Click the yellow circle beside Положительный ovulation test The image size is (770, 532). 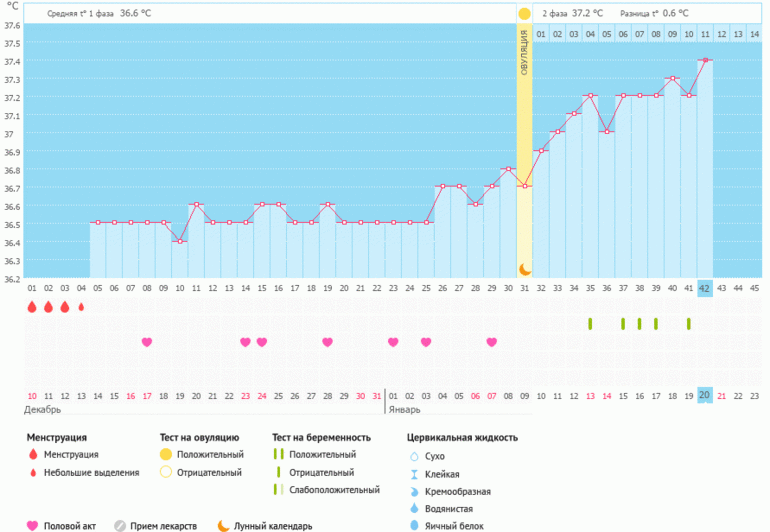tap(166, 455)
